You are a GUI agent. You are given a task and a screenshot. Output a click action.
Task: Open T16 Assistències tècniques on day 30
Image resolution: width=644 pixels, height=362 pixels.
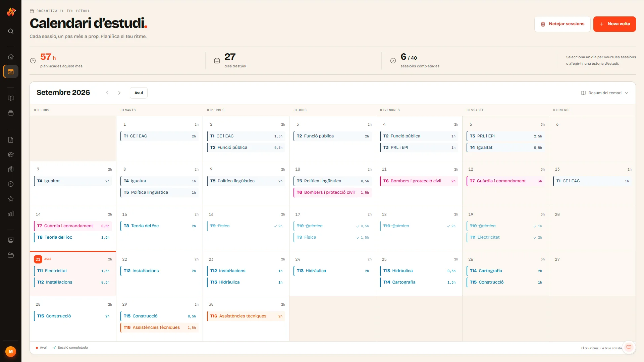coord(246,316)
